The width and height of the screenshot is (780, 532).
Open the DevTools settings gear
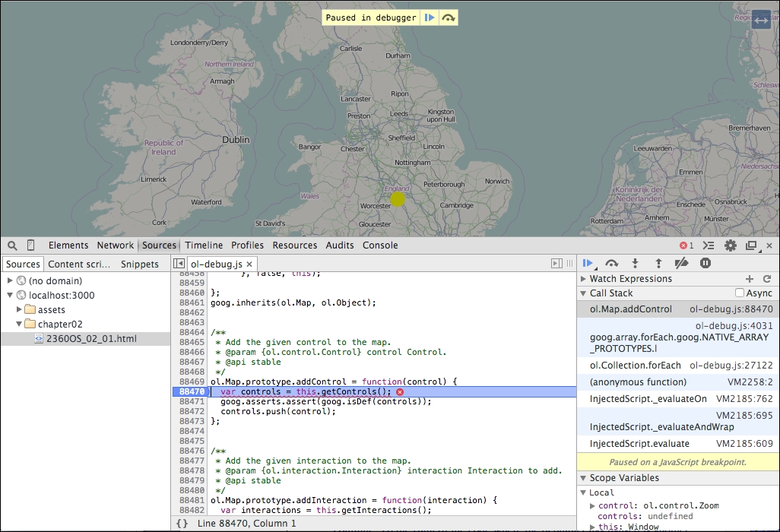[730, 245]
